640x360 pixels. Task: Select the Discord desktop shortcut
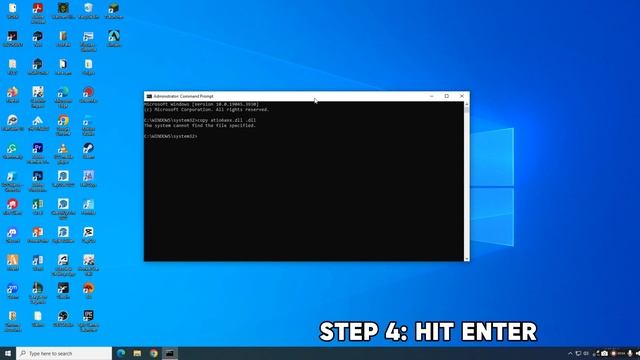[13, 235]
